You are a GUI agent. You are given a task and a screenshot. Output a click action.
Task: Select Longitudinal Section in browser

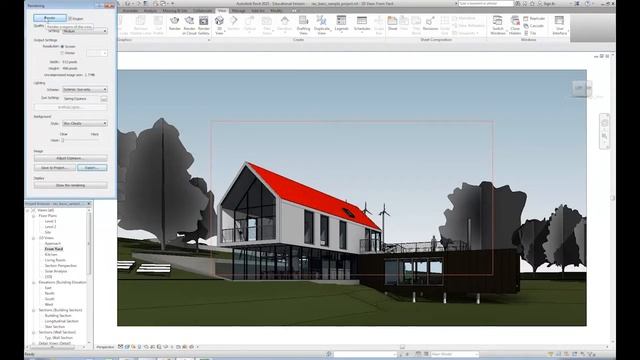click(61, 321)
